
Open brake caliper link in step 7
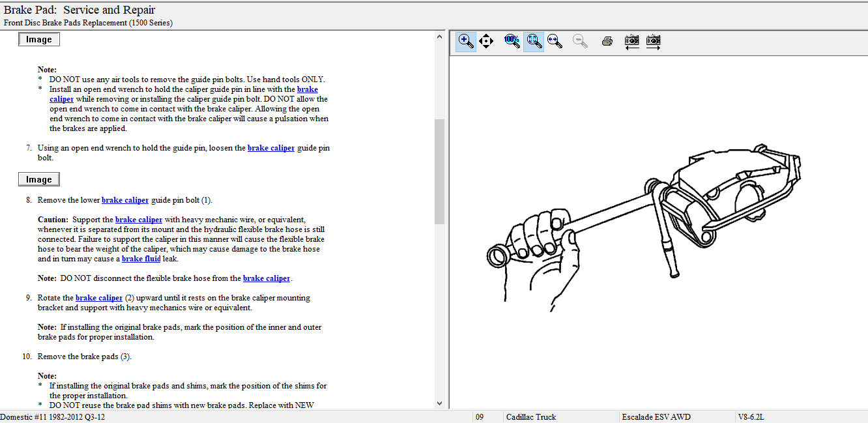[x=271, y=148]
